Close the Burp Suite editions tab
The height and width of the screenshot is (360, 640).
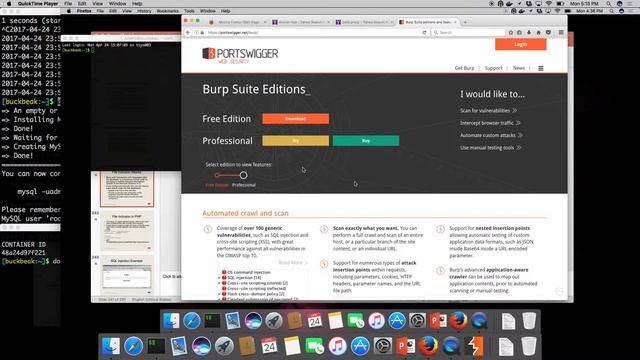(x=456, y=22)
